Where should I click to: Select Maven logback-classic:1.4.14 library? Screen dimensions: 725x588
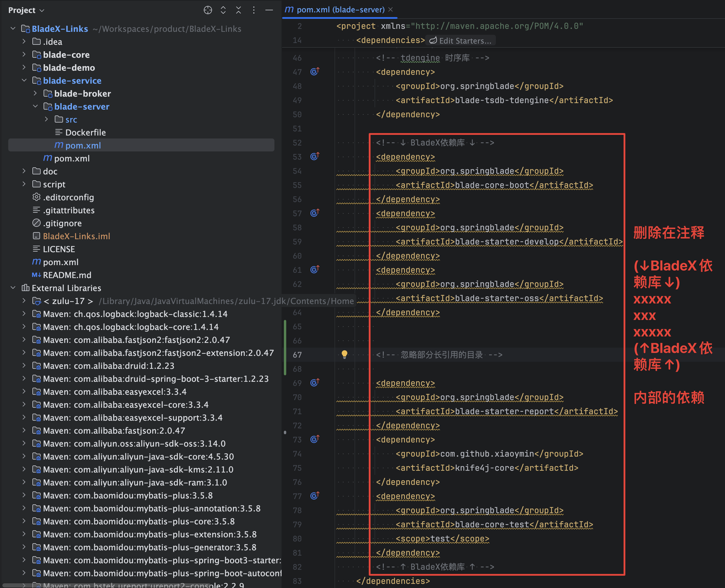(x=135, y=314)
